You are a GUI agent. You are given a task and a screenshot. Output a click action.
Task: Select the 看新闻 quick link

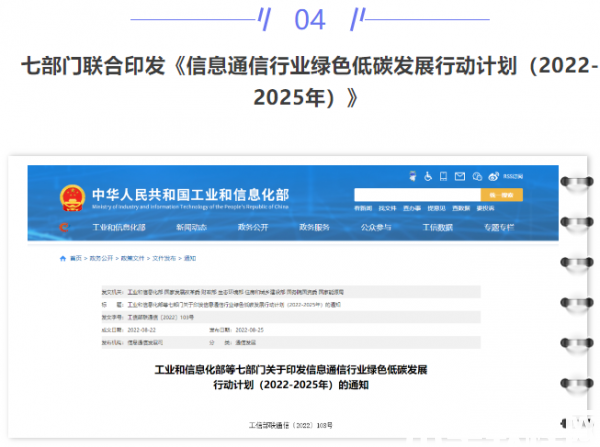coord(363,208)
